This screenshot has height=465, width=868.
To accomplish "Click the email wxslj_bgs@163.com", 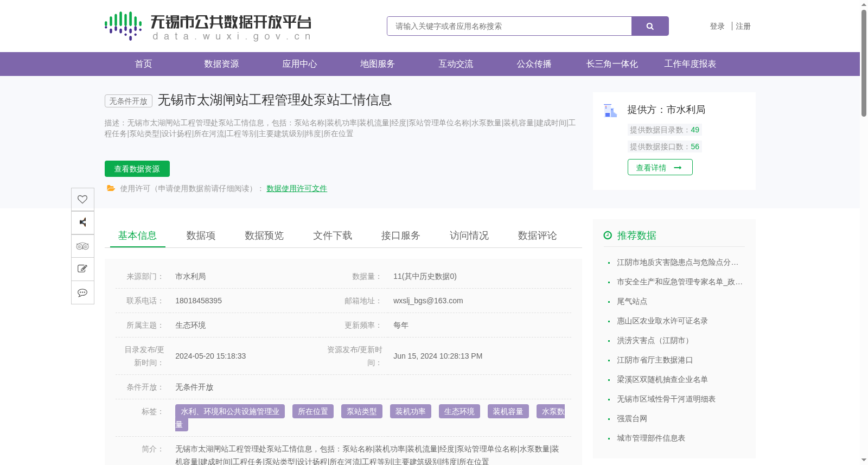I will coord(428,301).
